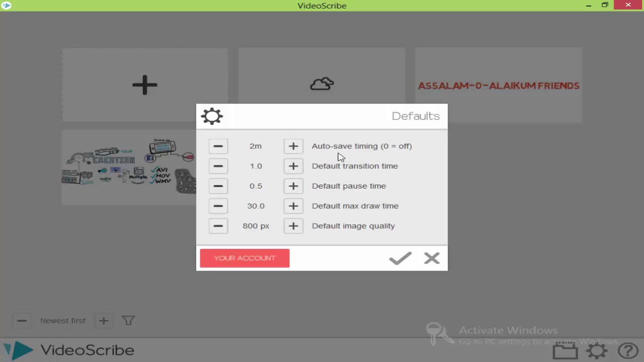This screenshot has width=644, height=362.
Task: Increase the auto-save timing value
Action: pyautogui.click(x=293, y=146)
